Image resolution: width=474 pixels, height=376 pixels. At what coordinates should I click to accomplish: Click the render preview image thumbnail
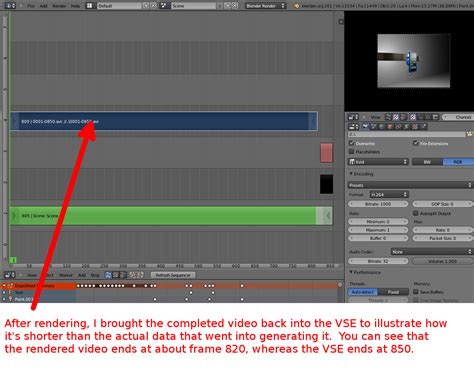click(413, 61)
